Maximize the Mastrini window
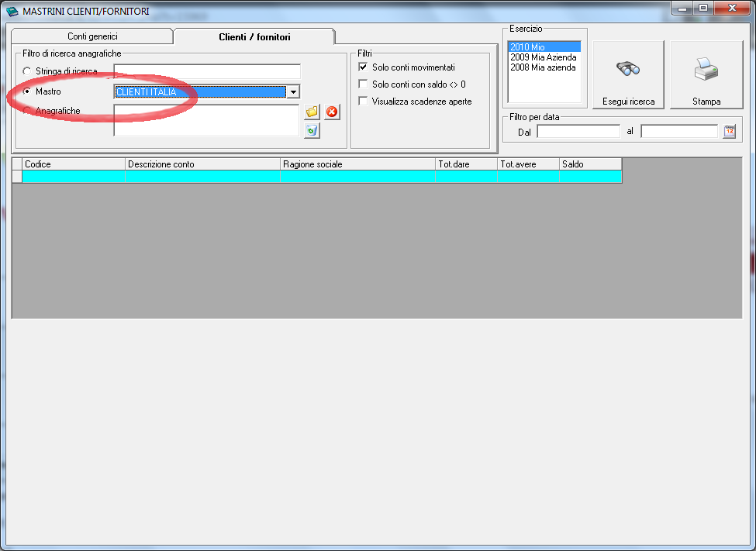Screen dimensions: 756x551 coord(703,8)
